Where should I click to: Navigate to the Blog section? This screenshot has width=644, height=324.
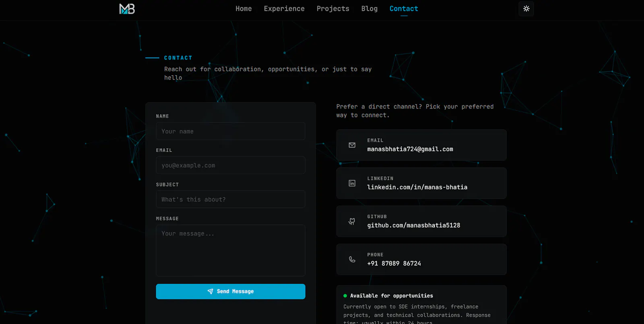pos(369,9)
